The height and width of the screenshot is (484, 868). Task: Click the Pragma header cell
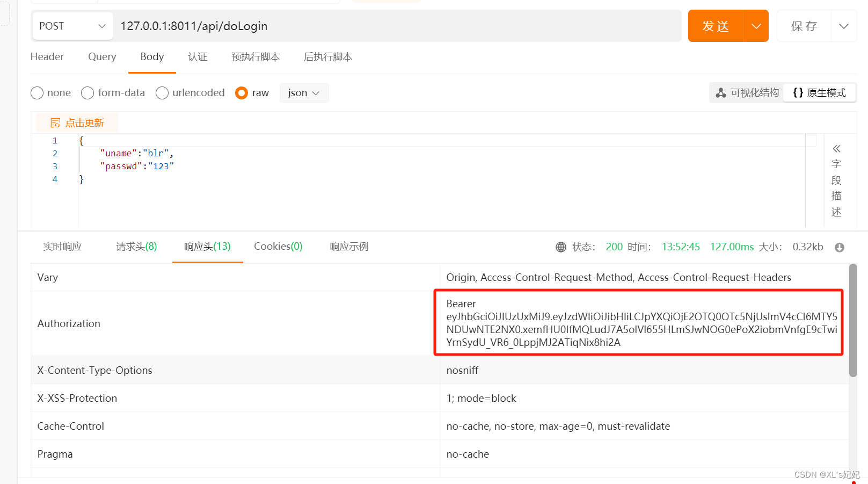[x=235, y=454]
